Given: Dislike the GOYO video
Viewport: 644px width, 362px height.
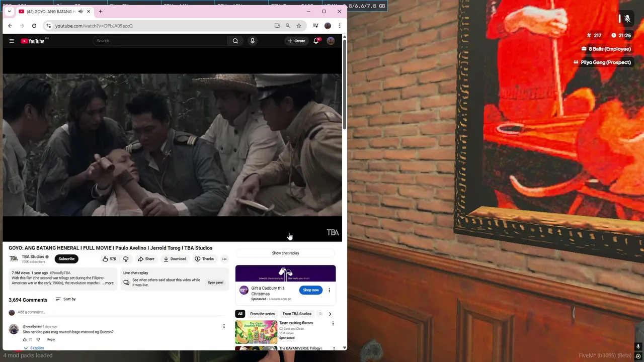Looking at the screenshot, I should [x=126, y=259].
